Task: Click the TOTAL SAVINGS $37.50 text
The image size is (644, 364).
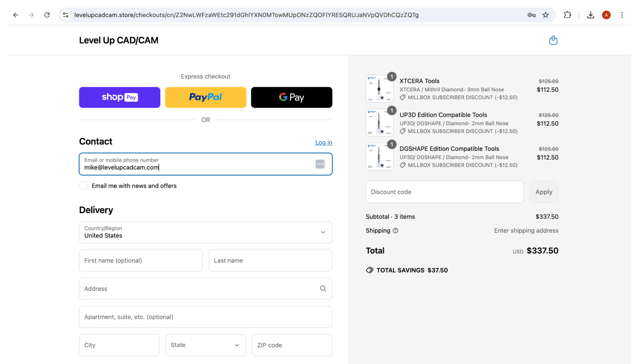Action: (412, 270)
